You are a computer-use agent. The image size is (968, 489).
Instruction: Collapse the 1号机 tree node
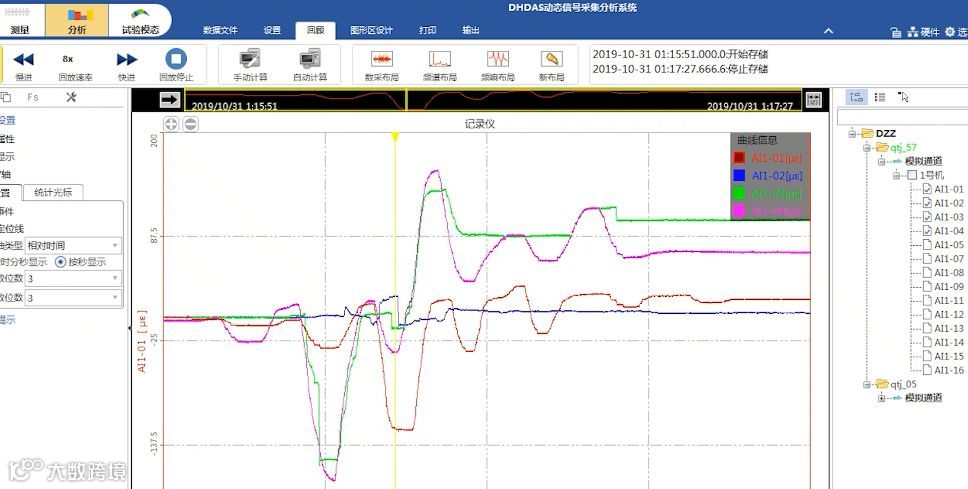[x=897, y=175]
